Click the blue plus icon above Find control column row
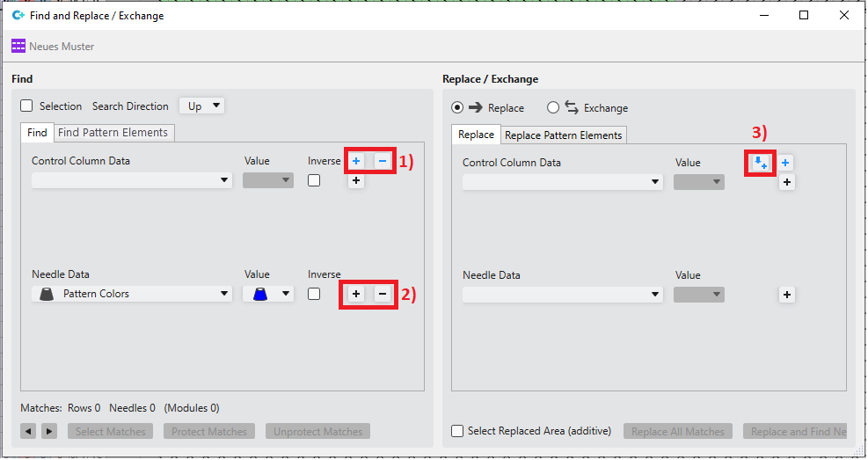This screenshot has height=460, width=868. [356, 161]
